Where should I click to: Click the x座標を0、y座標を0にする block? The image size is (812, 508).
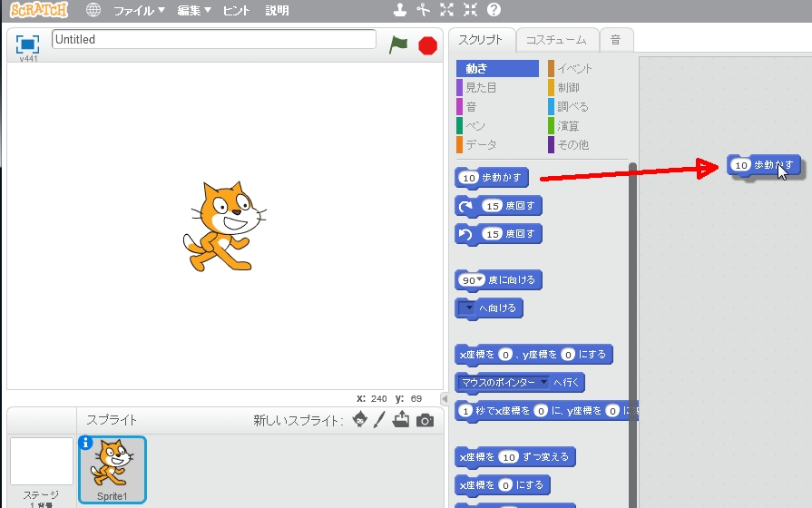pyautogui.click(x=533, y=355)
